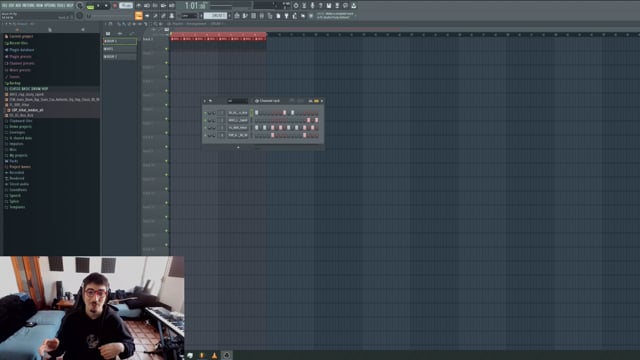Click the 1:01:00 song time display
Image resolution: width=640 pixels, height=360 pixels.
(196, 6)
